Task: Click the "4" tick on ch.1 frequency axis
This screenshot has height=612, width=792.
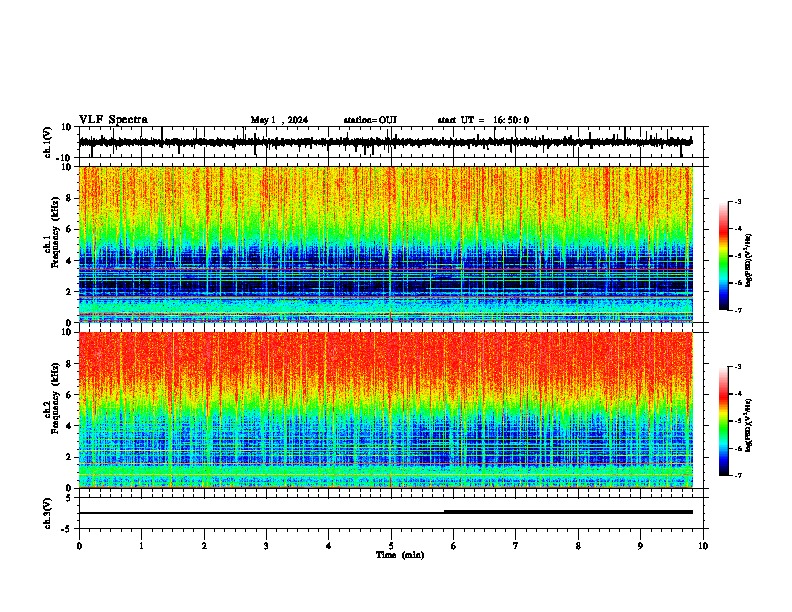Action: 69,261
